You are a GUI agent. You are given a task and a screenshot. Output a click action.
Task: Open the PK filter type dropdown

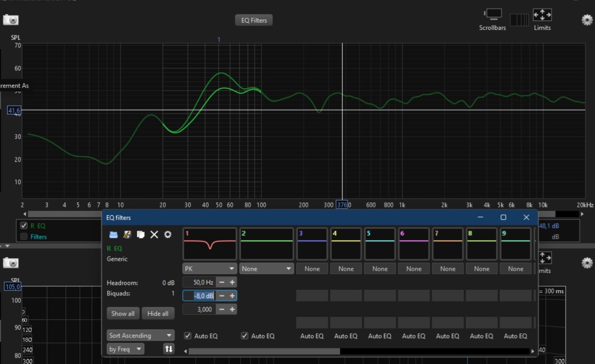210,269
